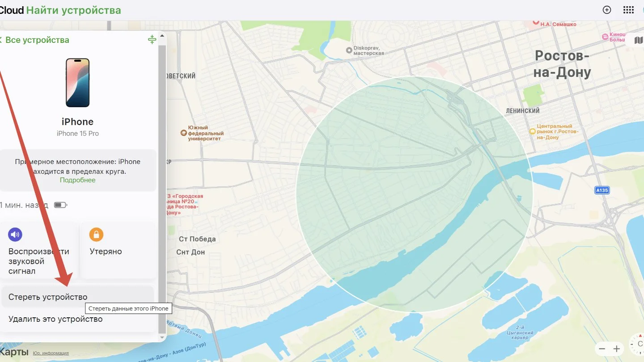
Task: Zoom in the map with the plus button
Action: (617, 349)
